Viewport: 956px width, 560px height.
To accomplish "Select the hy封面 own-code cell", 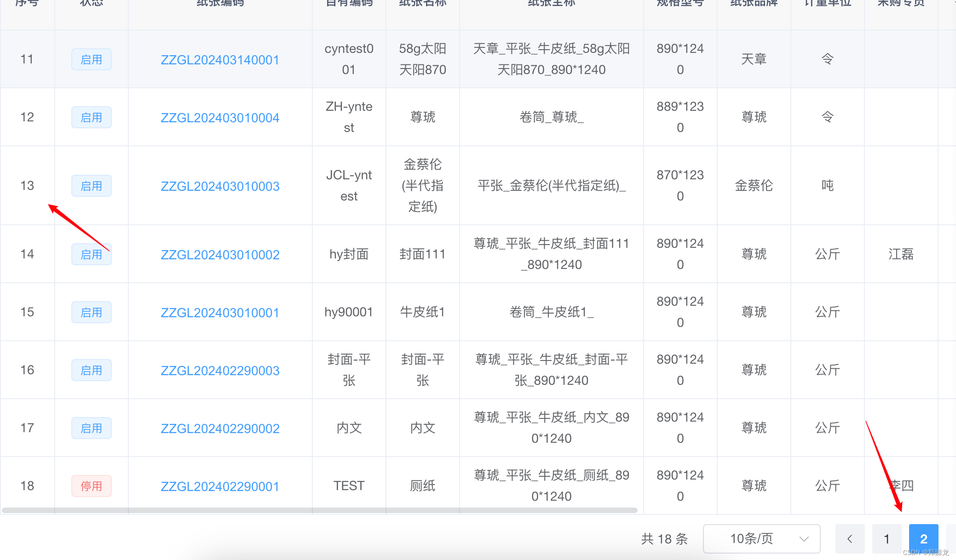I will (x=349, y=254).
